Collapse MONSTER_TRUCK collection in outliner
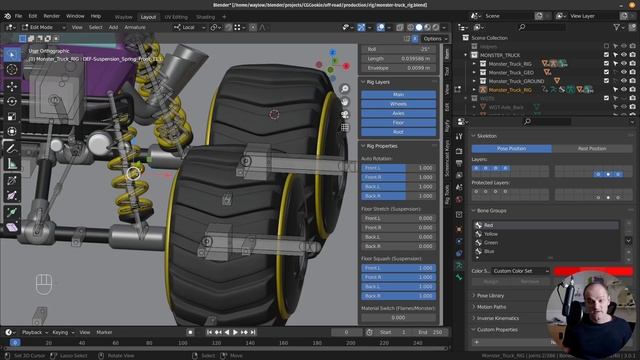 (x=466, y=55)
